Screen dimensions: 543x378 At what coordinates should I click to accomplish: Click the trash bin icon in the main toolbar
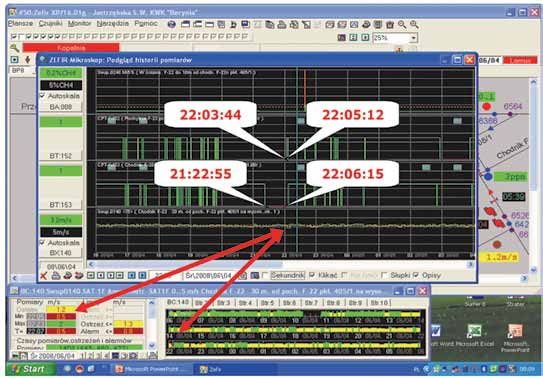(x=390, y=24)
